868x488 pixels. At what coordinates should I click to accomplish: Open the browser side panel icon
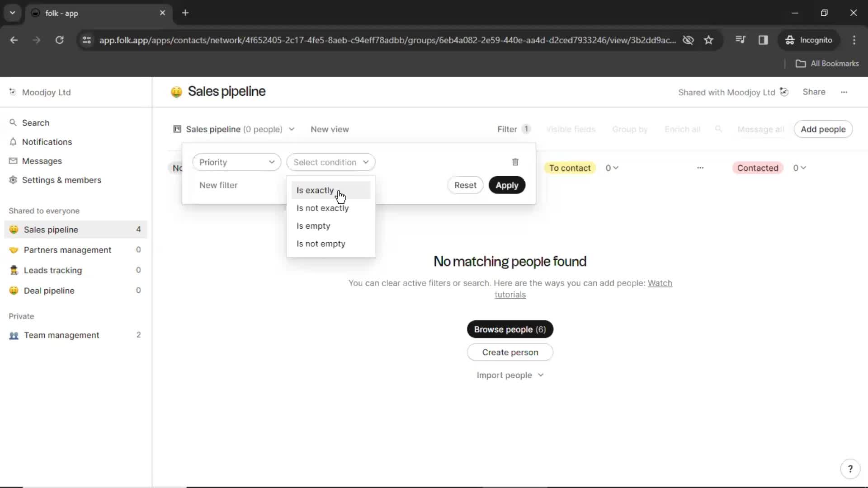coord(763,40)
